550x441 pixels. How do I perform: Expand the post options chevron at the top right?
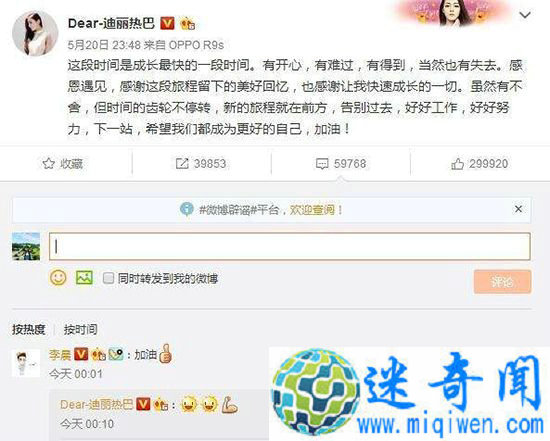(525, 15)
